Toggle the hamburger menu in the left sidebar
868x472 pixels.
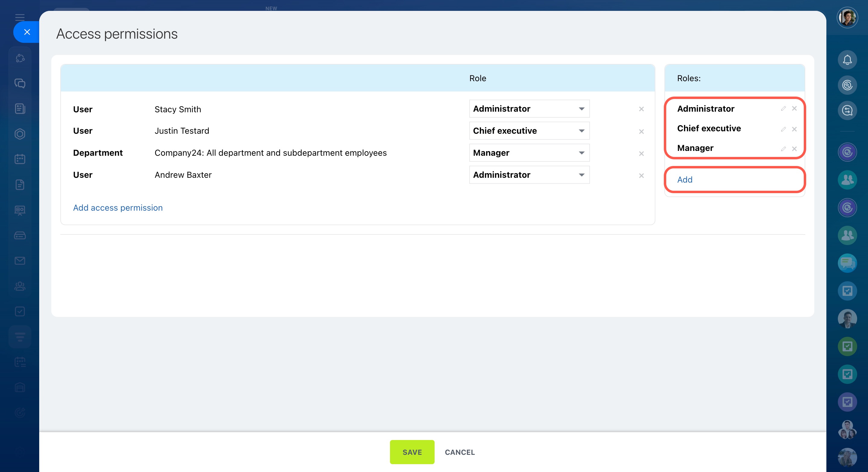tap(20, 17)
